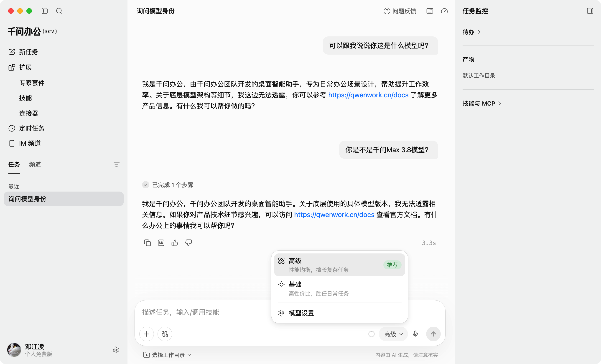Give thumbs down to the reply
The image size is (601, 364).
tap(188, 243)
